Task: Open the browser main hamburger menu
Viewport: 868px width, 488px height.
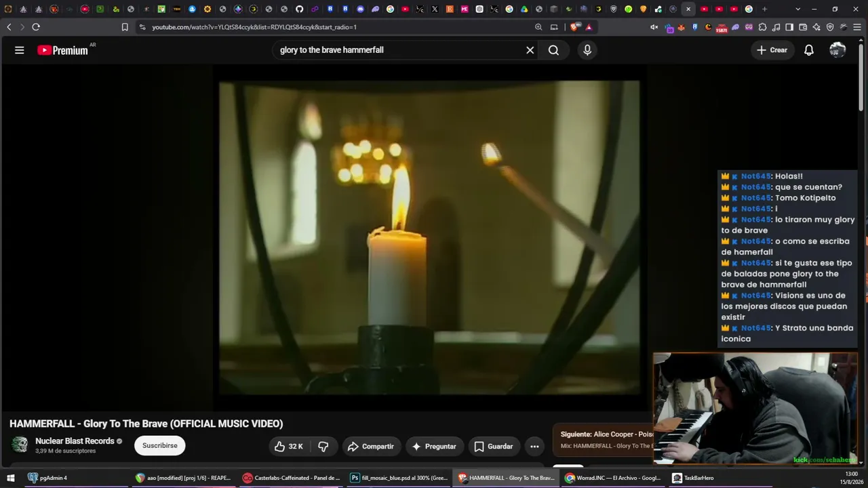Action: coord(857,27)
